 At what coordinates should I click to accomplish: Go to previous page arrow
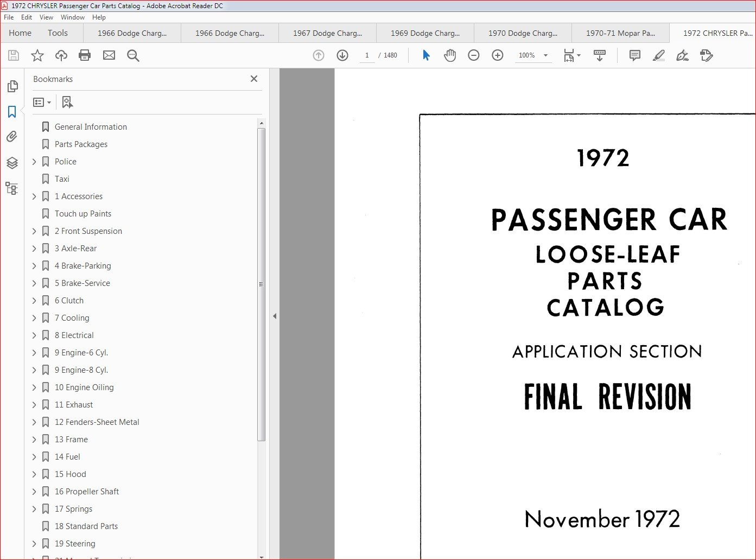click(x=319, y=55)
